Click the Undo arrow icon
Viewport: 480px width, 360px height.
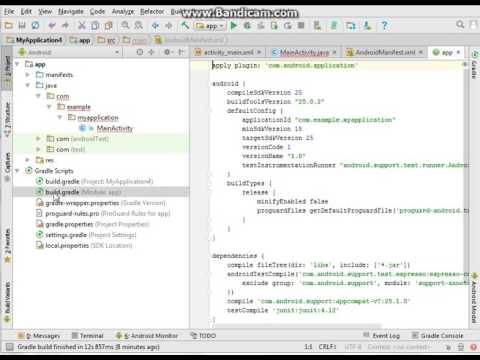click(x=52, y=25)
